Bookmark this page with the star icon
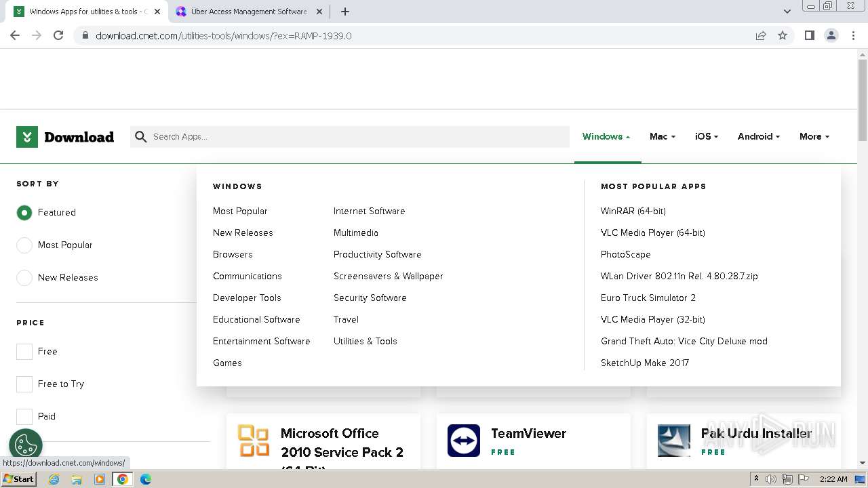 pos(783,35)
